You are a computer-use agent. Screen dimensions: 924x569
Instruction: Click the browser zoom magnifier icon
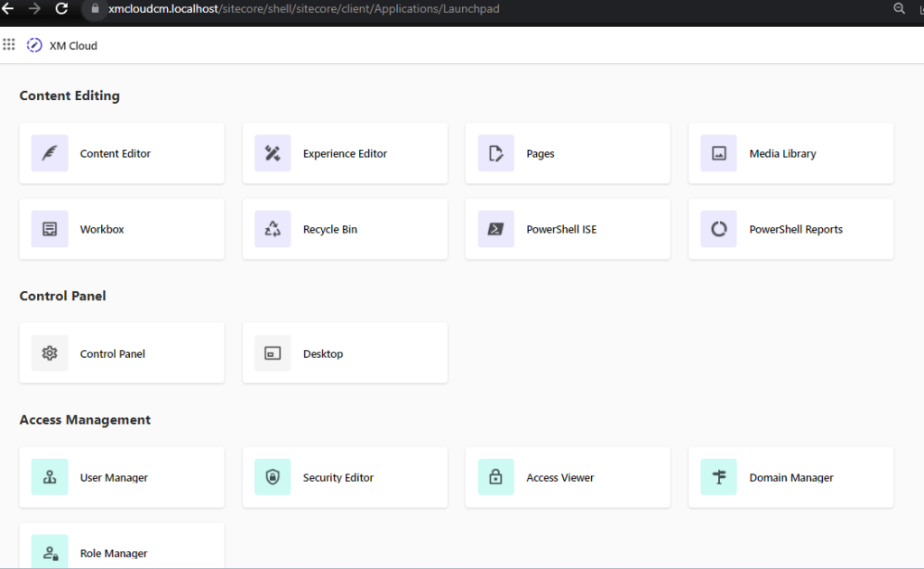[x=899, y=9]
